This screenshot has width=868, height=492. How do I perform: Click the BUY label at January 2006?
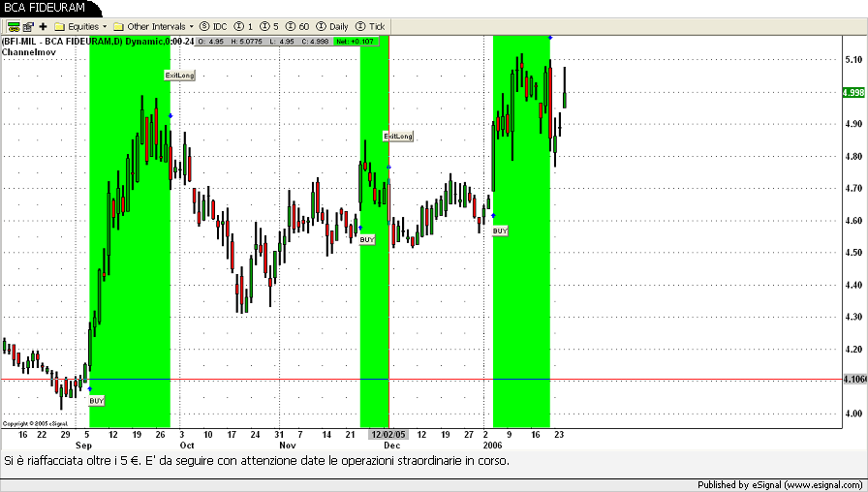tap(500, 231)
